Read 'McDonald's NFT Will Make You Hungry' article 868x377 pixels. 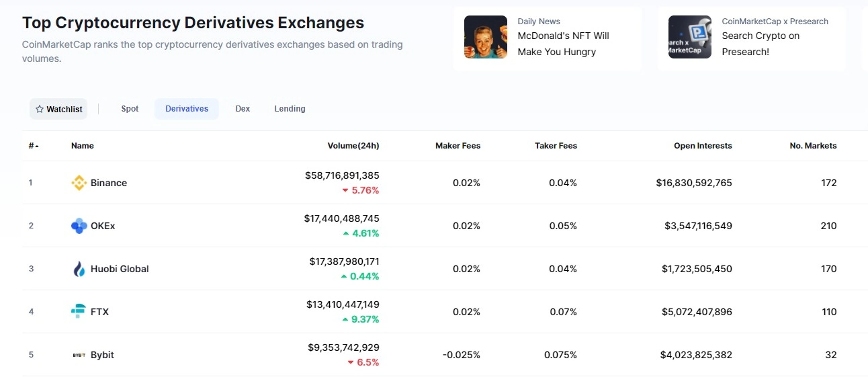pyautogui.click(x=563, y=44)
